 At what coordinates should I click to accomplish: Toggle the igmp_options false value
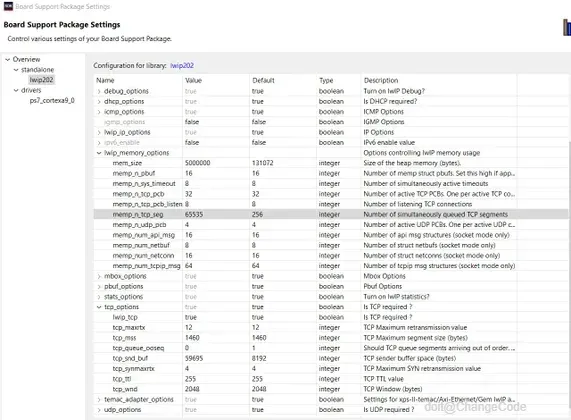tap(216, 122)
